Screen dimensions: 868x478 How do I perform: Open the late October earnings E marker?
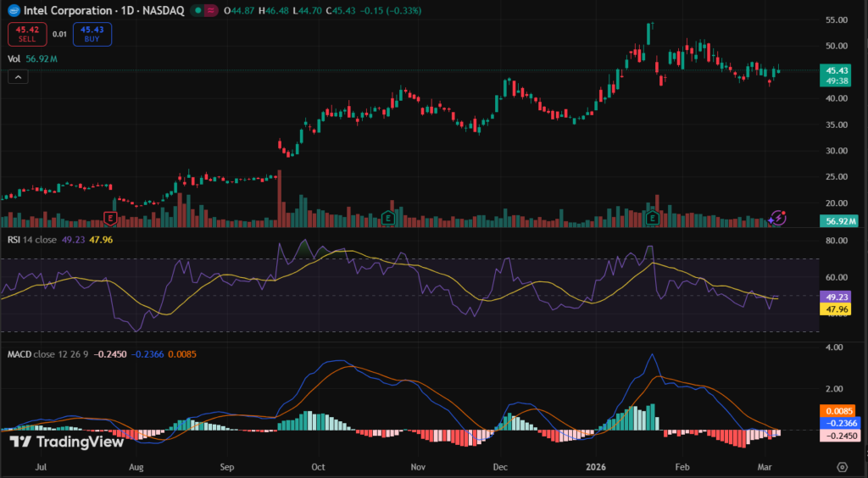pyautogui.click(x=388, y=218)
